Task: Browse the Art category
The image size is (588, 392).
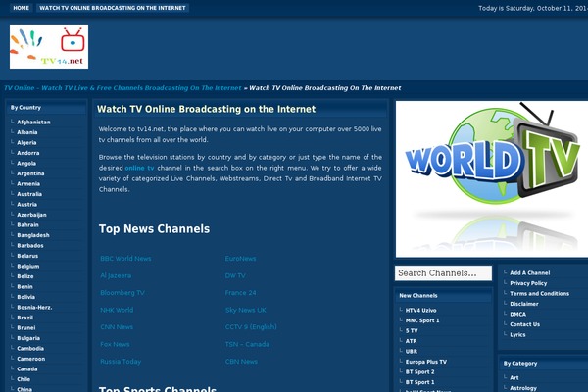Action: click(x=514, y=377)
